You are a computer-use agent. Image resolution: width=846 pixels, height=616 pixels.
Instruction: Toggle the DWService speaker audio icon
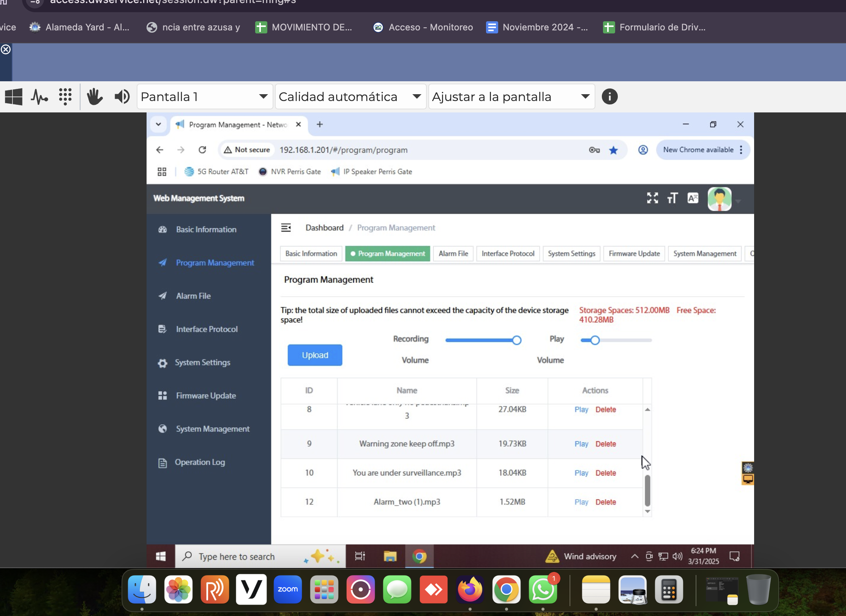(122, 97)
